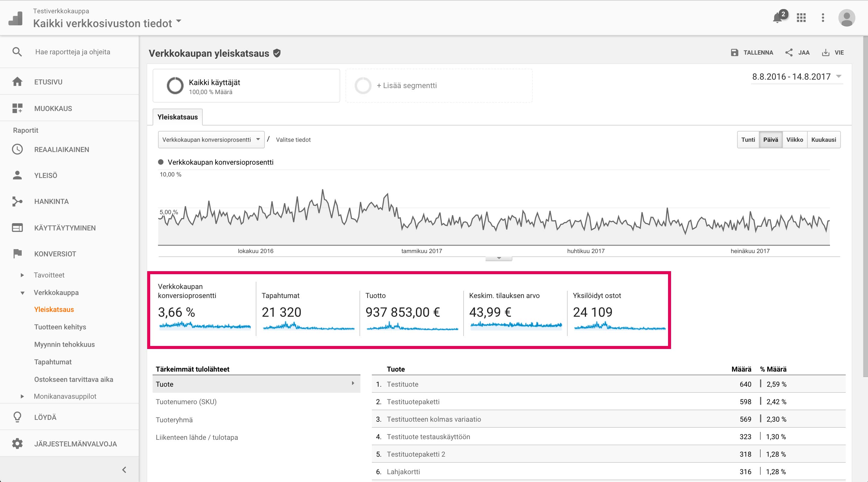Click the Analytics logo icon
Screen dimensions: 868x482
[15, 18]
